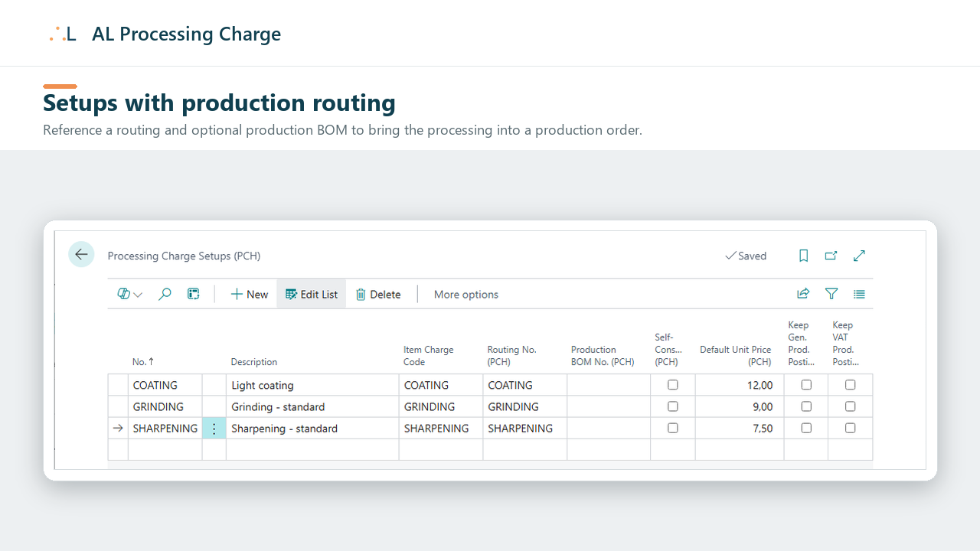This screenshot has width=980, height=551.
Task: Click SHARPENING Routing No. cell
Action: (525, 428)
